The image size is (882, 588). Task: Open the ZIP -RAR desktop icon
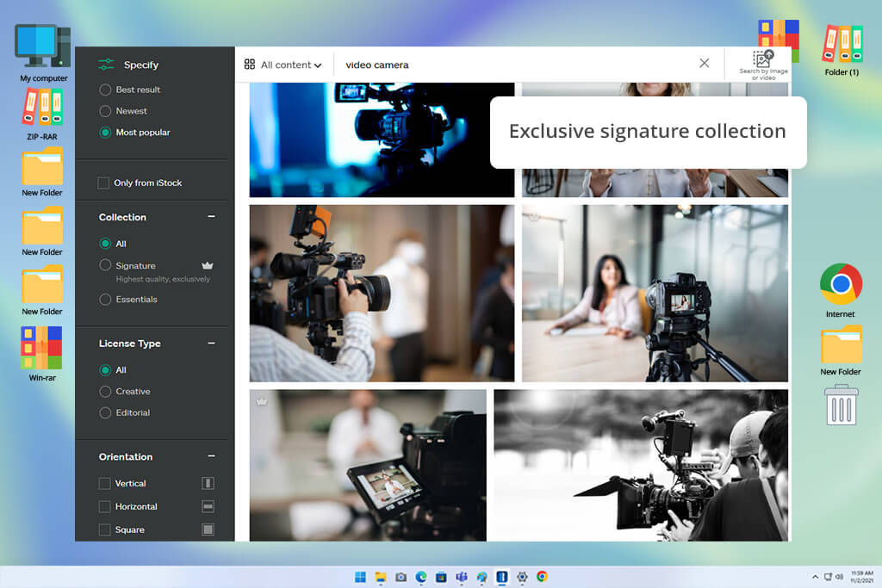42,115
